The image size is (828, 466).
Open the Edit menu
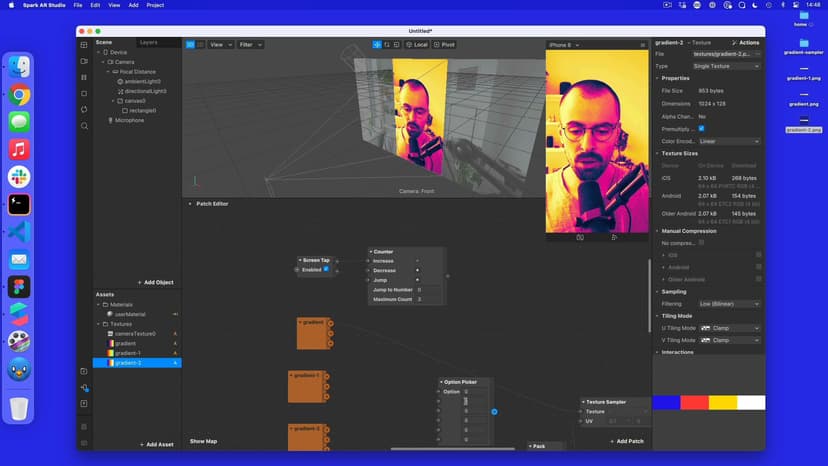(95, 5)
